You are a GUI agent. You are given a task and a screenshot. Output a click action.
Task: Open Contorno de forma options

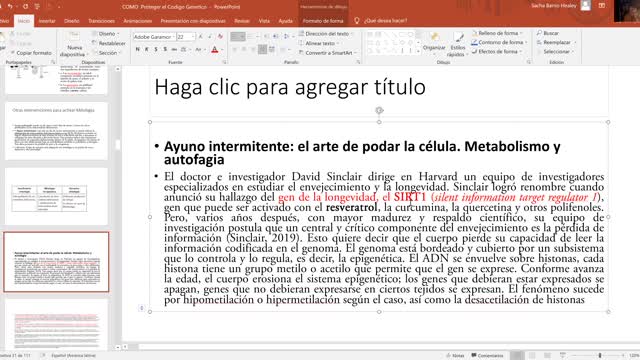tap(499, 42)
